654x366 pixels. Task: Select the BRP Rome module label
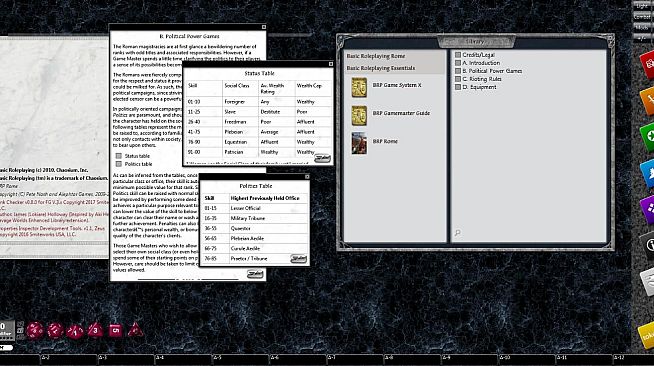[x=385, y=141]
